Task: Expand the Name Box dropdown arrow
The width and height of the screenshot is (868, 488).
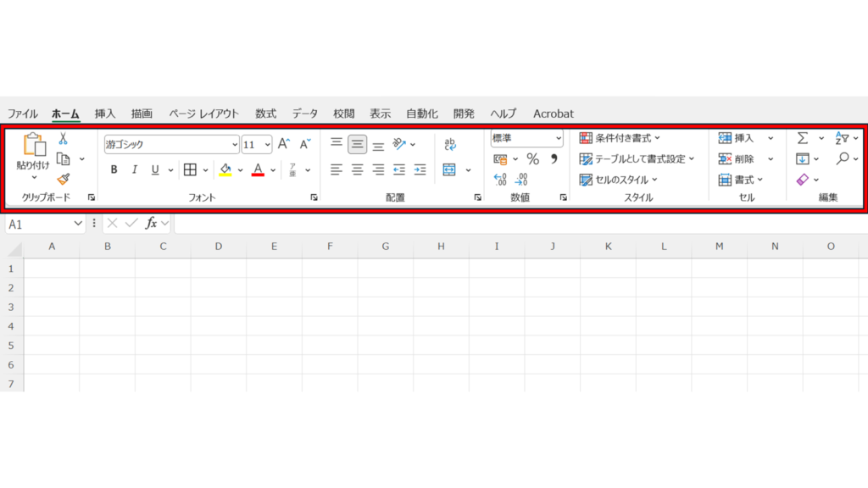Action: pos(78,223)
